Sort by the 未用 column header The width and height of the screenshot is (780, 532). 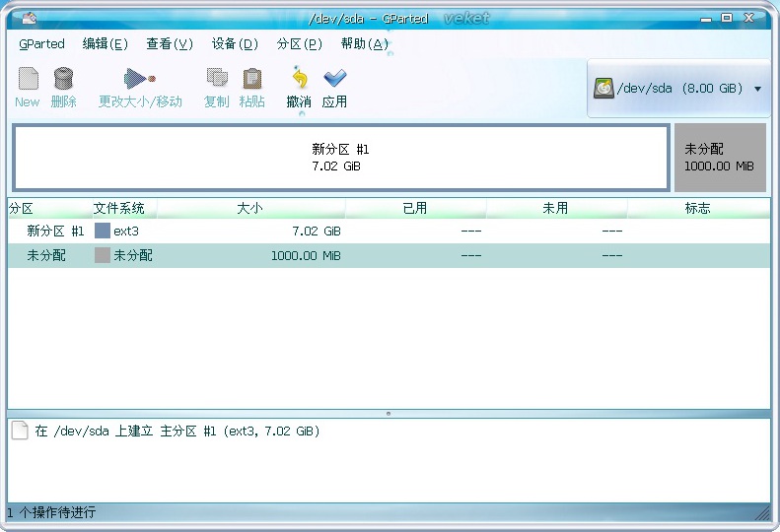tap(556, 208)
